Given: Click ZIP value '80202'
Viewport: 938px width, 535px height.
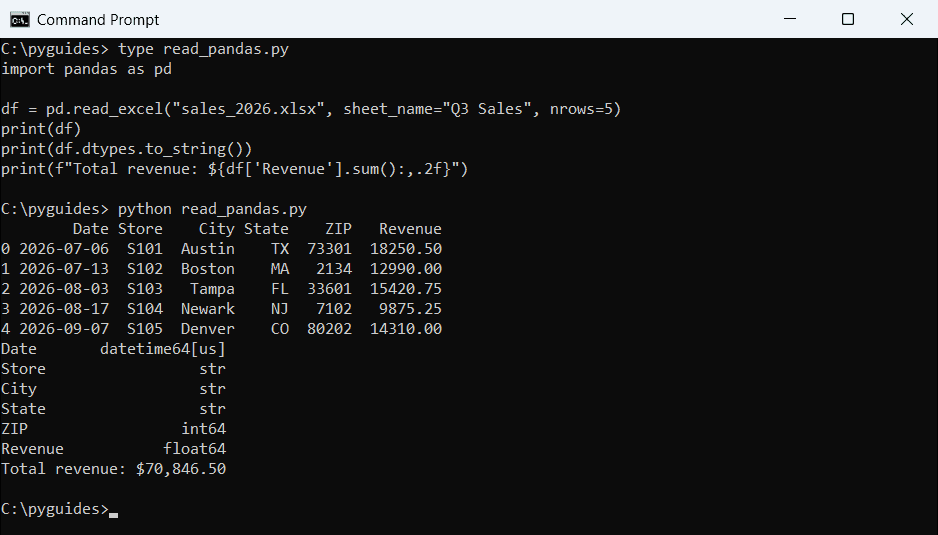Looking at the screenshot, I should tap(330, 329).
